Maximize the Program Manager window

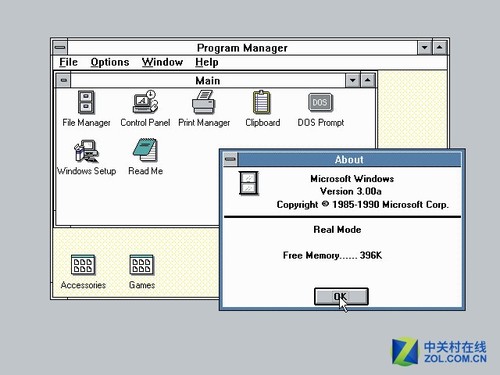pos(440,47)
